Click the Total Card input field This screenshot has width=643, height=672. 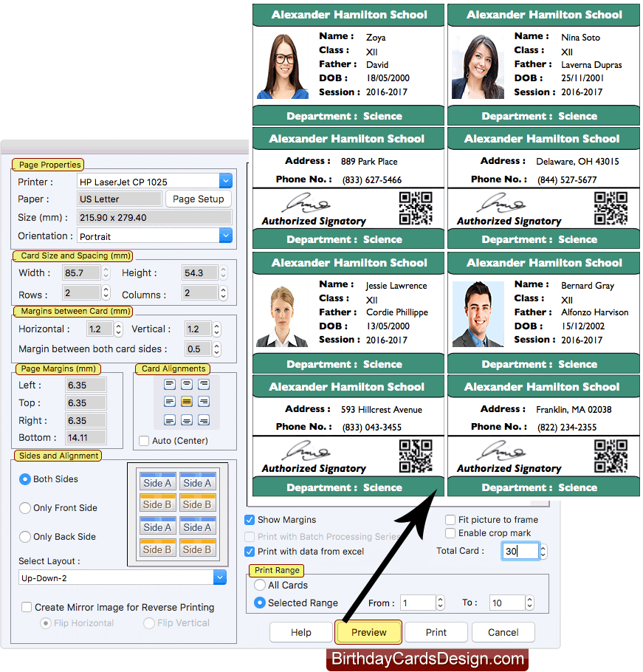click(520, 551)
